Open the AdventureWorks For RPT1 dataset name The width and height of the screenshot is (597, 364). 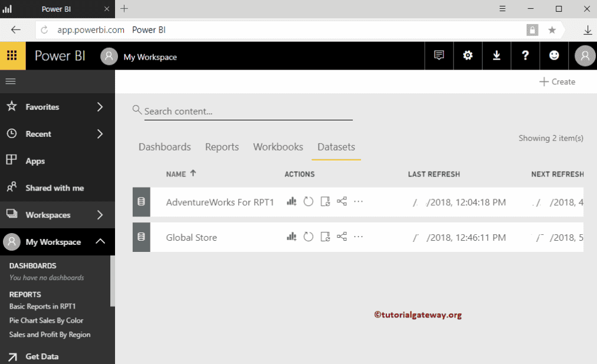[220, 202]
